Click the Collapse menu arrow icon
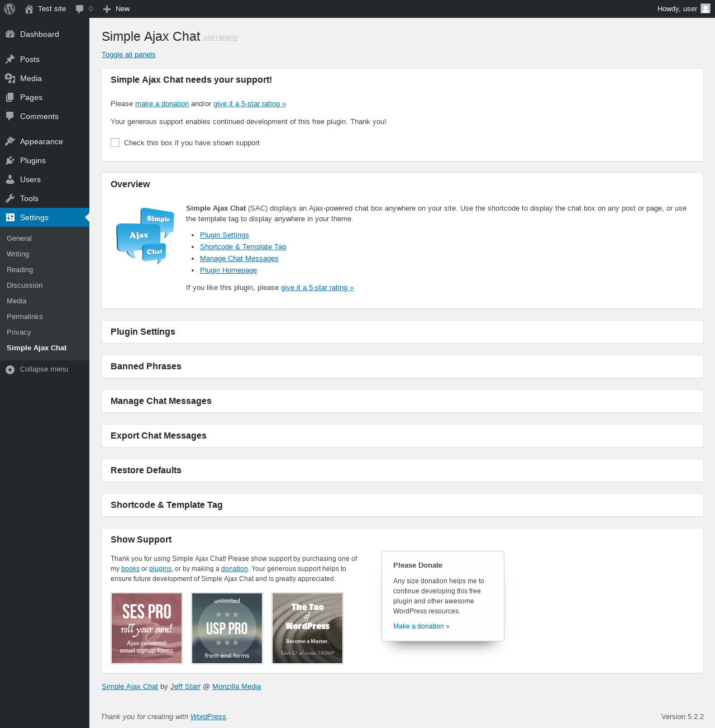This screenshot has height=728, width=715. coord(10,369)
